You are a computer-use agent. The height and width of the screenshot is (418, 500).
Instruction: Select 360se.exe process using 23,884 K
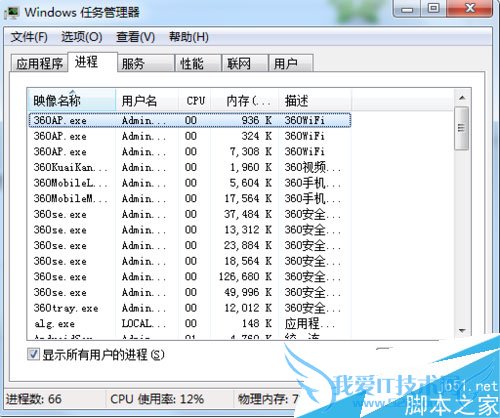(190, 245)
